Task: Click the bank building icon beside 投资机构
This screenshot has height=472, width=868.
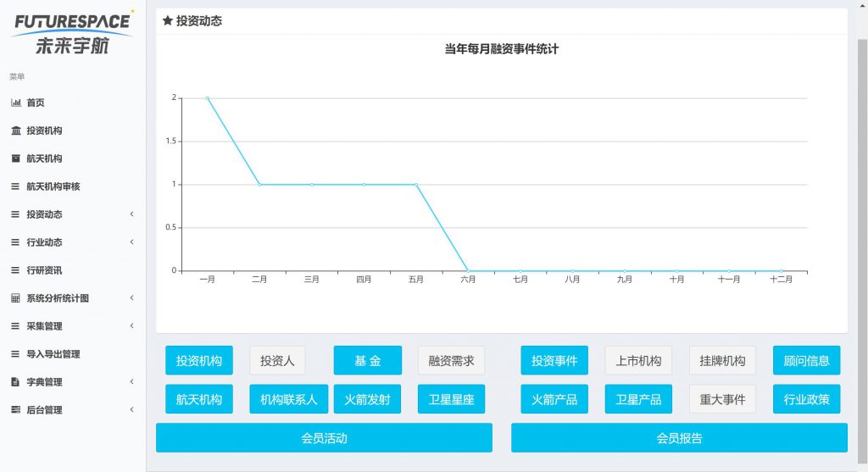Action: pos(16,130)
